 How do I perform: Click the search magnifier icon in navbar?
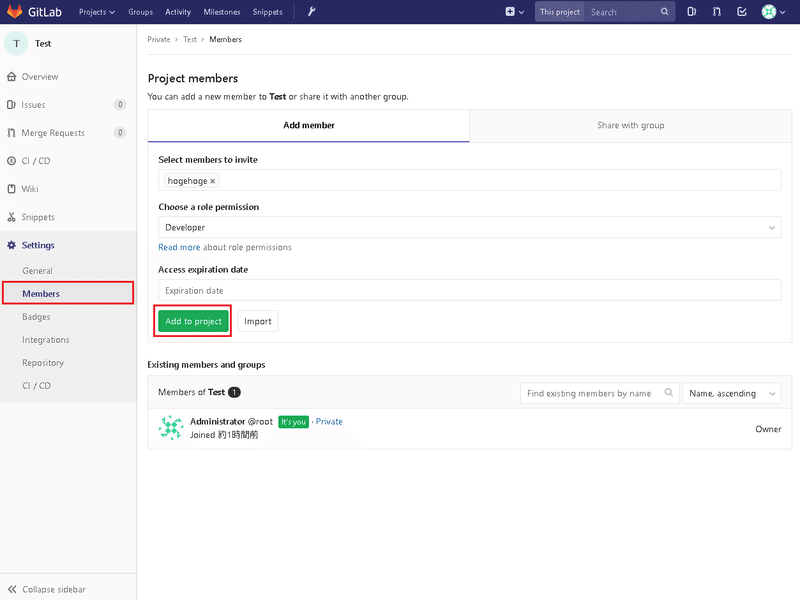coord(664,11)
